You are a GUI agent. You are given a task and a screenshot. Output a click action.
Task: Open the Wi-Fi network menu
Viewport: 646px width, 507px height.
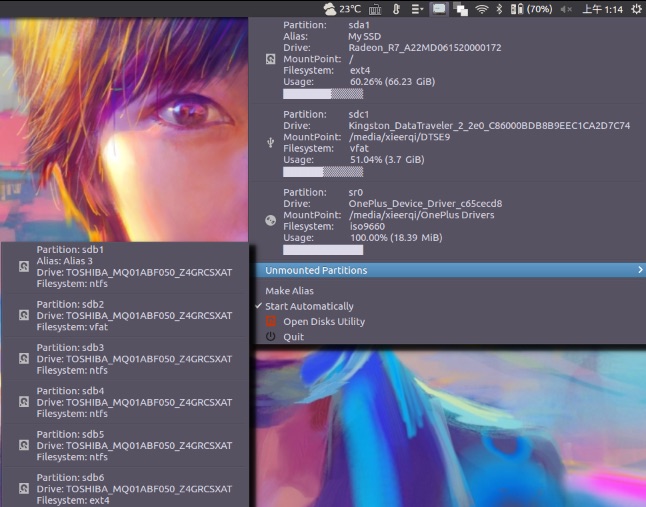[482, 9]
